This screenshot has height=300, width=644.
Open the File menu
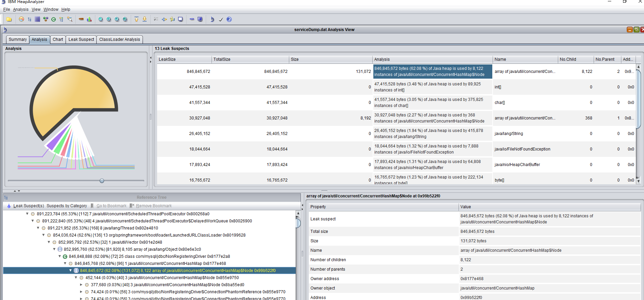coord(6,9)
